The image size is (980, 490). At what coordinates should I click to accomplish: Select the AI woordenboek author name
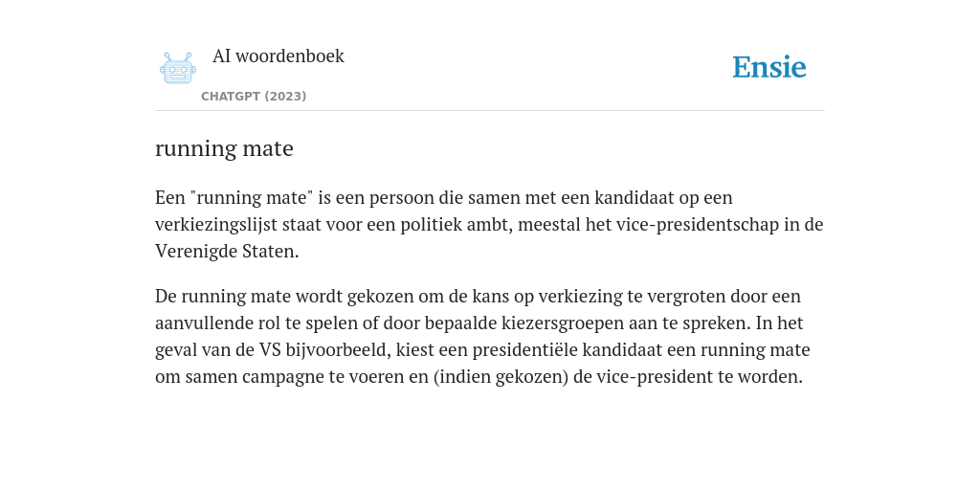tap(278, 56)
